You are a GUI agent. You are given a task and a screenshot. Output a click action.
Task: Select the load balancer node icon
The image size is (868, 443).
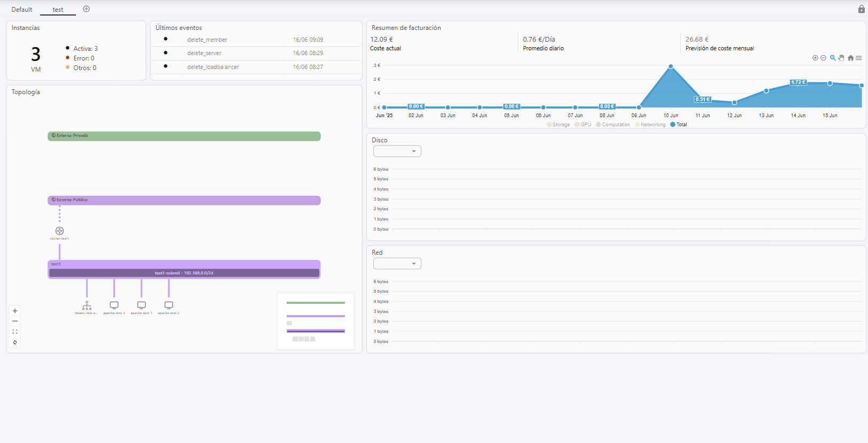(87, 305)
